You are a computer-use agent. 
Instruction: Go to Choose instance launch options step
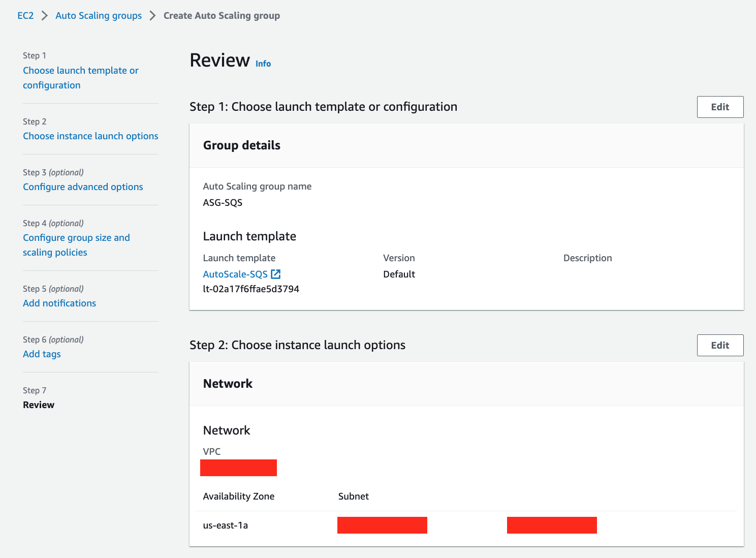pyautogui.click(x=90, y=136)
